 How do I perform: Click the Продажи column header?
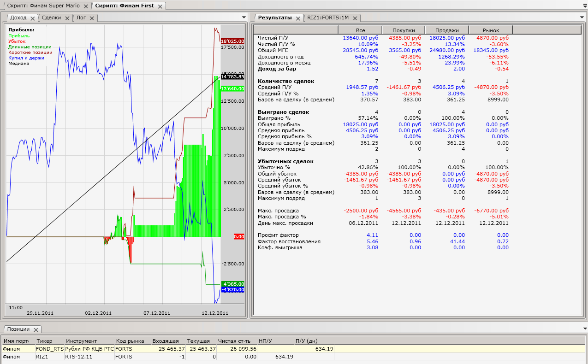click(446, 30)
